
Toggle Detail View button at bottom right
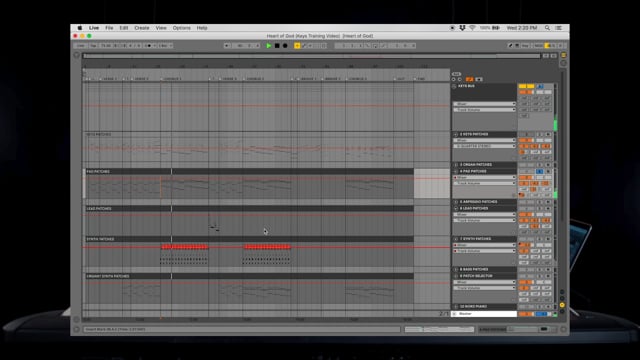[x=563, y=329]
